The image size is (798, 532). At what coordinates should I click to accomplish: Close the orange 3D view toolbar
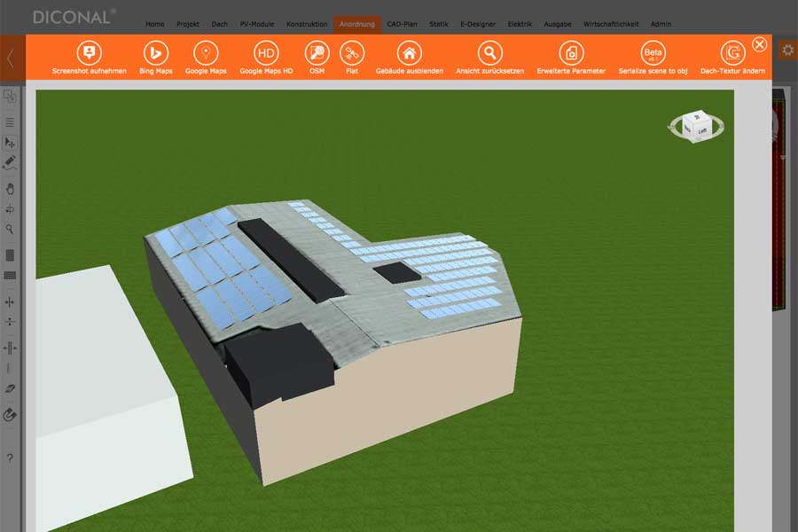pos(759,44)
